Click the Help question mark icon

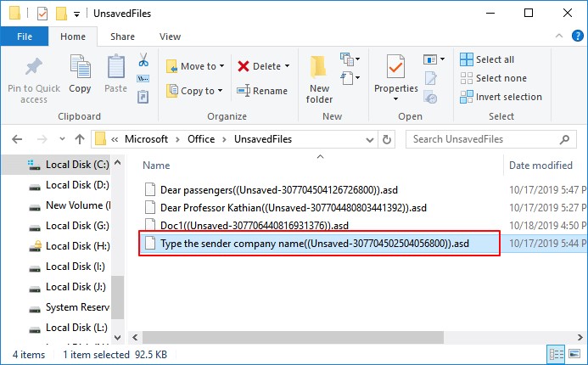[x=578, y=36]
